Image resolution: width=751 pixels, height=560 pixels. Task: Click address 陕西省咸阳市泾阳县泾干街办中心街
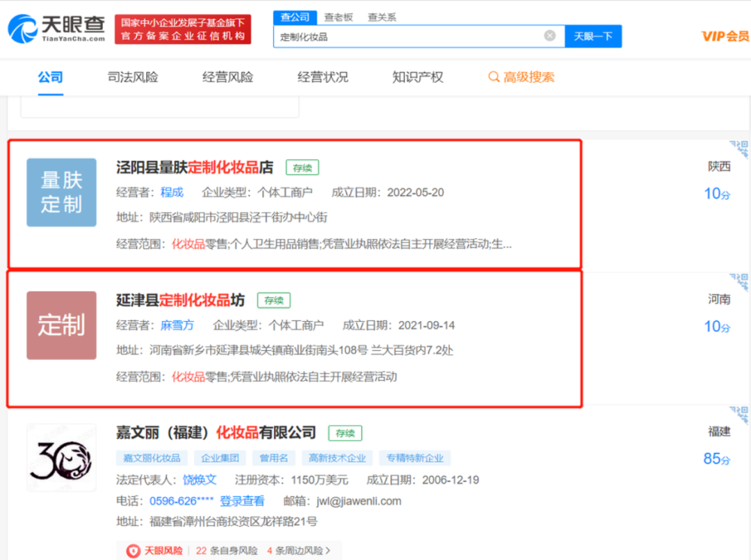(239, 217)
